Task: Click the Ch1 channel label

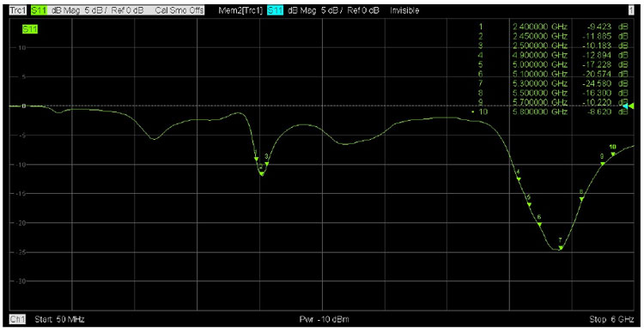Action: [x=18, y=319]
